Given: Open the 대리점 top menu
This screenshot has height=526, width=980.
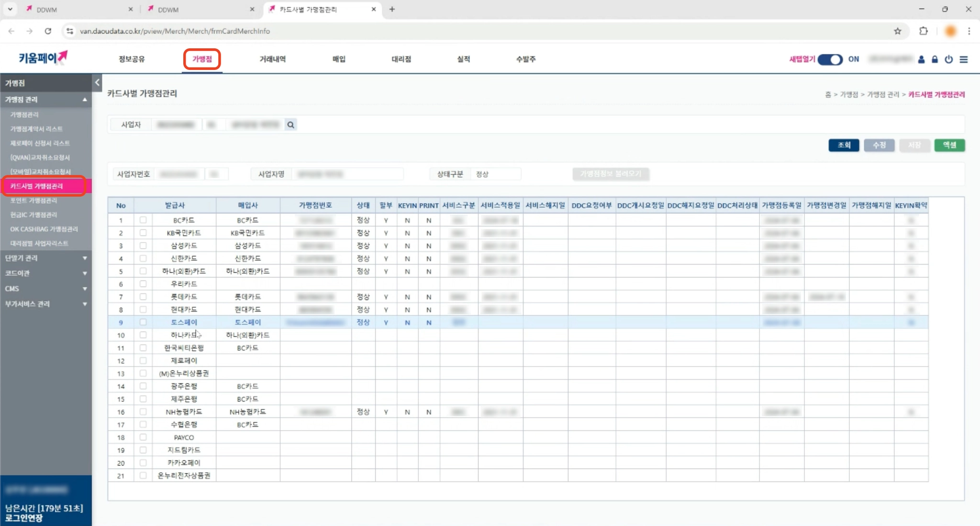Looking at the screenshot, I should coord(401,59).
